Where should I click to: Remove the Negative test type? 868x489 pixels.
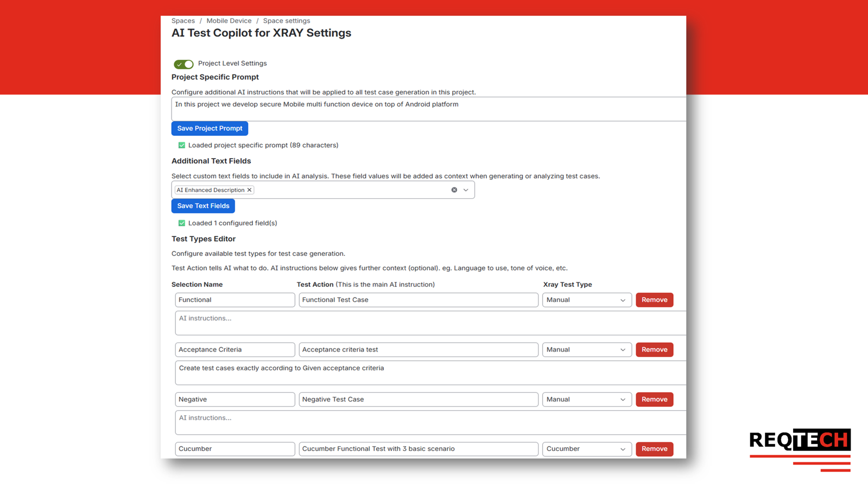click(655, 399)
